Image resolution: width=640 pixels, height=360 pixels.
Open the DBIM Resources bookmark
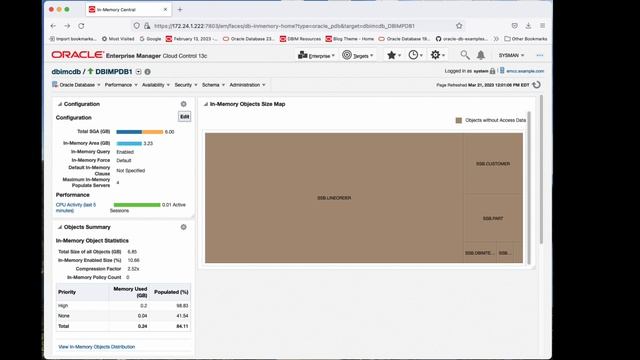(300, 39)
